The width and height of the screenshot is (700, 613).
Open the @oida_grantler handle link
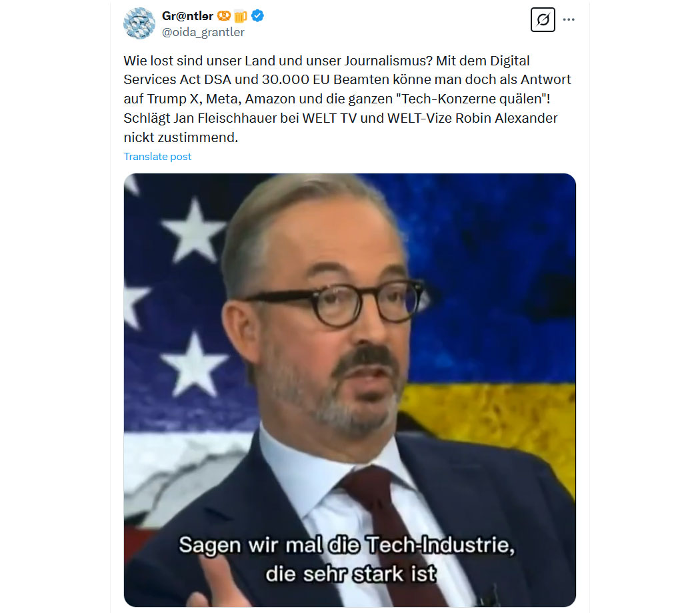(203, 32)
